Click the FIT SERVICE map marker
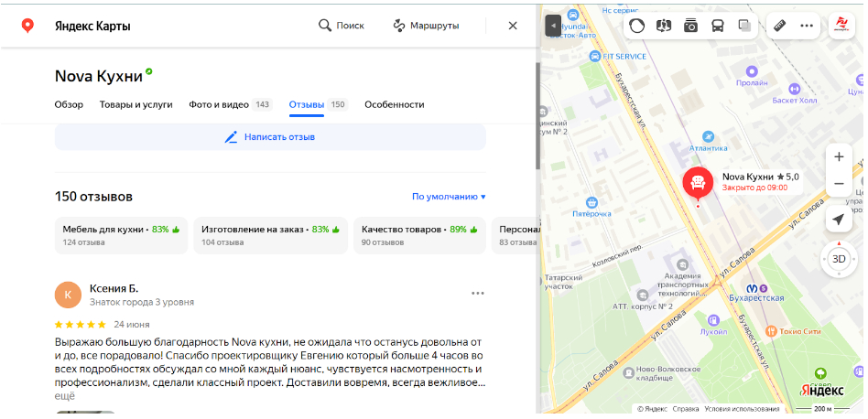Screen dimensions: 868x419 tap(595, 57)
